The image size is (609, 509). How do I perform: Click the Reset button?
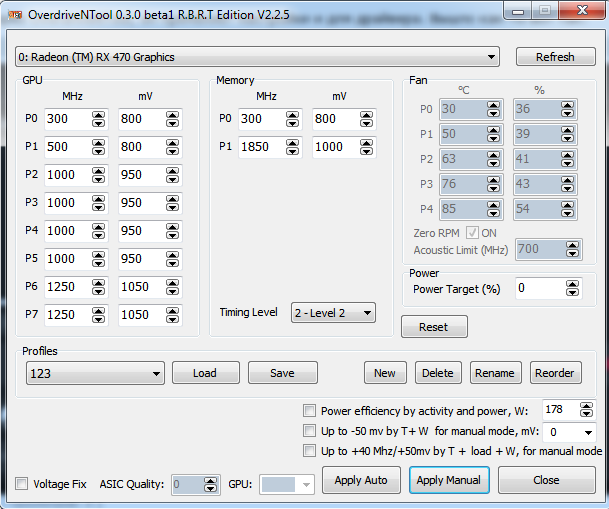point(434,327)
